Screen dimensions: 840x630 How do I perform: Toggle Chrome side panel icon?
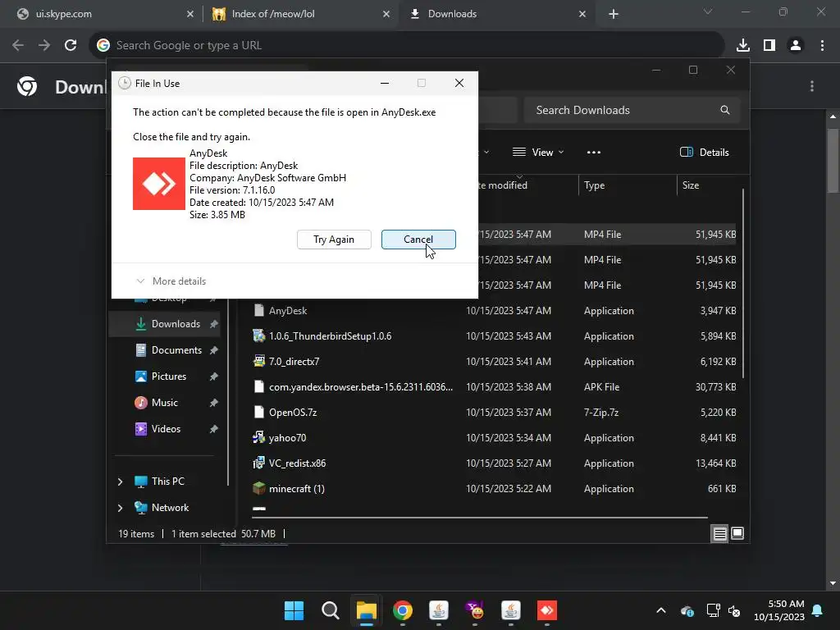click(x=769, y=46)
